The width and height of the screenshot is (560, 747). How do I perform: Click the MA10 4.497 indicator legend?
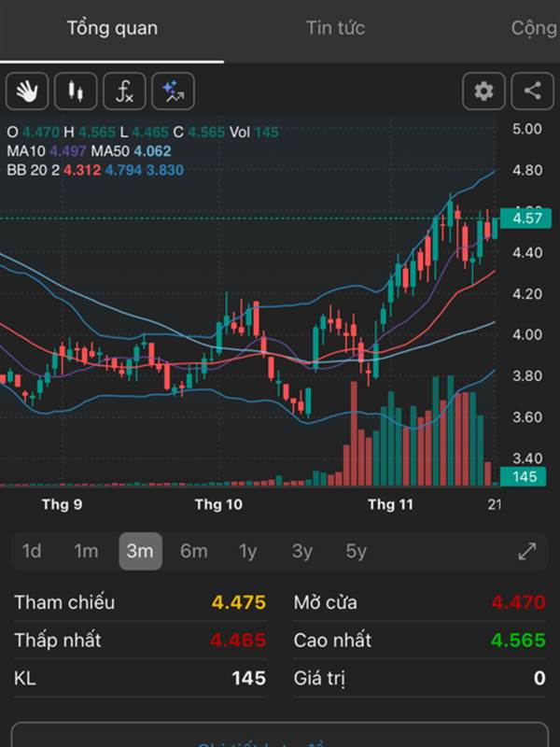point(46,151)
